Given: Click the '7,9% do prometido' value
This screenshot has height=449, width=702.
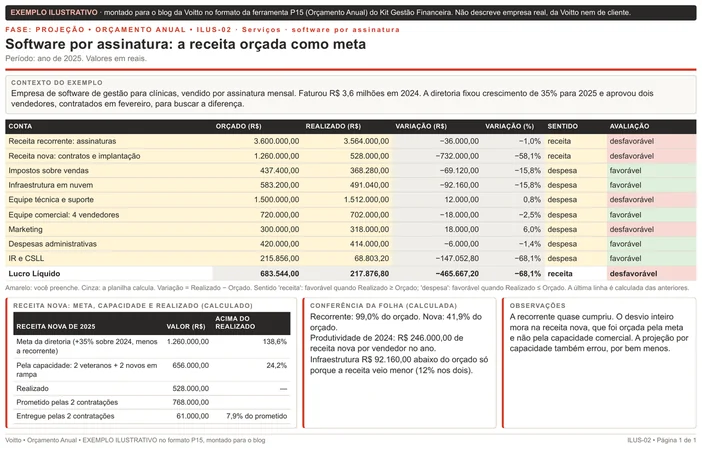Looking at the screenshot, I should pyautogui.click(x=257, y=416).
